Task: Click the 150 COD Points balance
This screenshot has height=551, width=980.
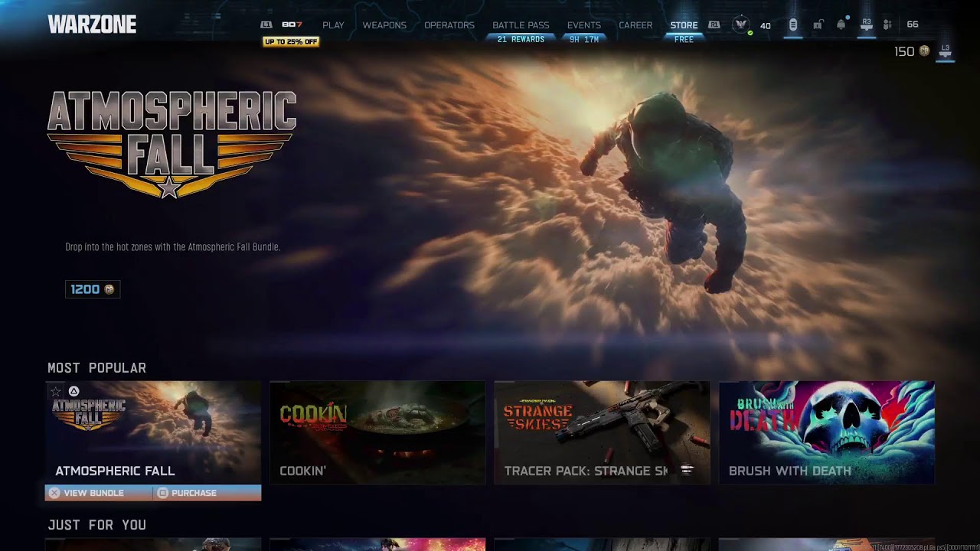Action: [x=904, y=51]
